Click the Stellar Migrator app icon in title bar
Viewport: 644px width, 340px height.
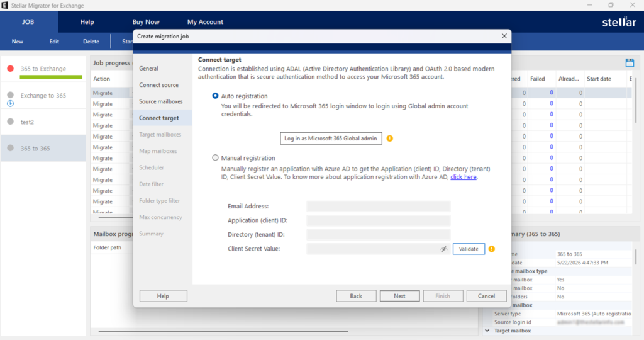[x=5, y=5]
